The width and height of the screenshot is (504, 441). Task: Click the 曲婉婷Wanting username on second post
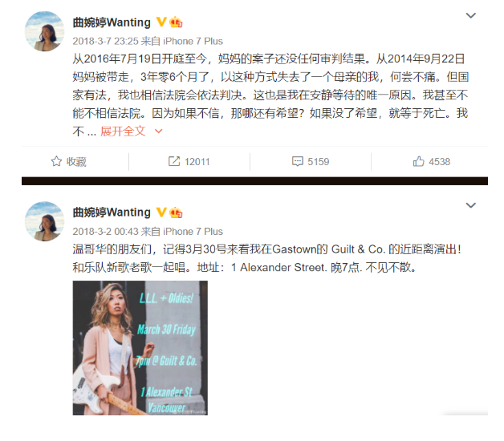tap(112, 212)
